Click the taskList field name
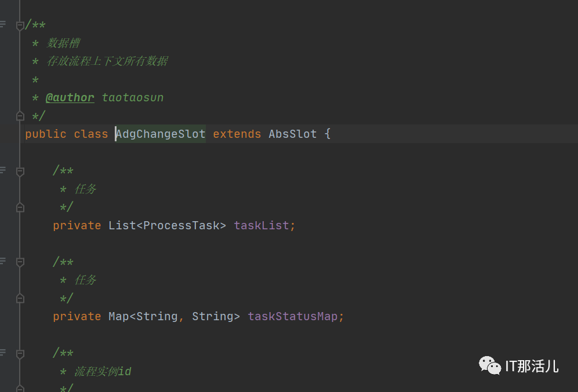The height and width of the screenshot is (392, 578). [x=261, y=225]
